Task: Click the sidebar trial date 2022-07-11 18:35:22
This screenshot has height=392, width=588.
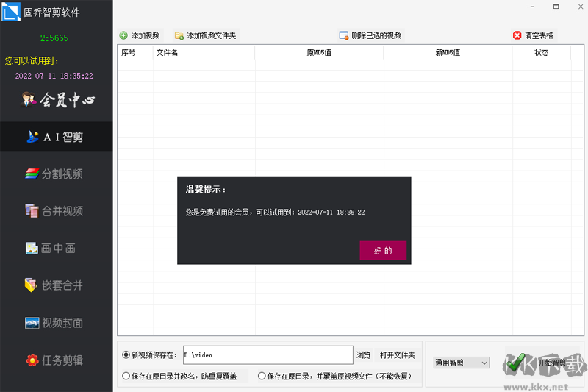Action: click(x=54, y=76)
